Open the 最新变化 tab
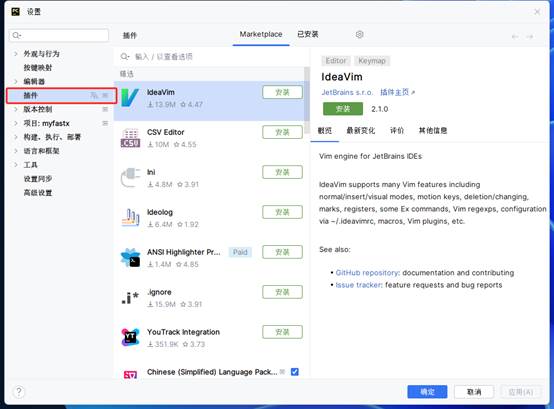The height and width of the screenshot is (409, 554). click(360, 131)
